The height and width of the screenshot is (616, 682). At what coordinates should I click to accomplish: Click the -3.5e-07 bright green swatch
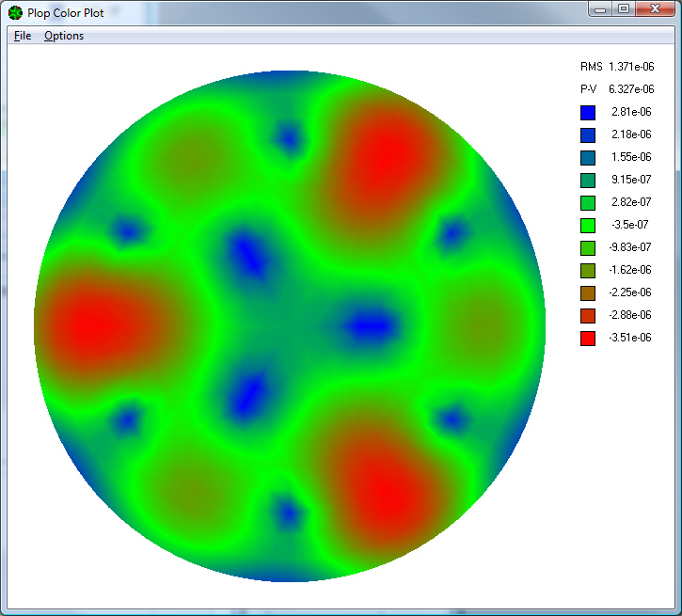(x=588, y=226)
